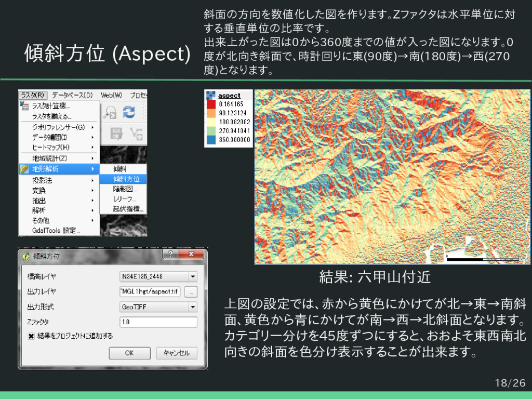Expand the 投影法 submenu

tap(59, 180)
